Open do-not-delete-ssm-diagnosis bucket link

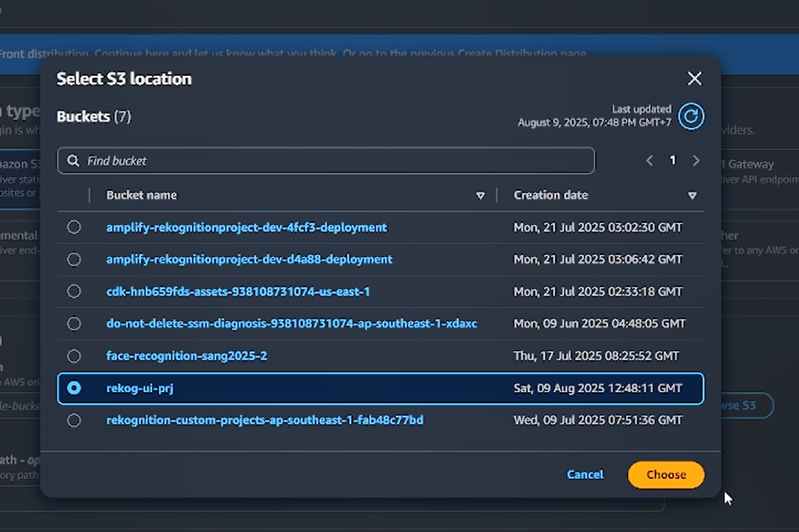292,324
